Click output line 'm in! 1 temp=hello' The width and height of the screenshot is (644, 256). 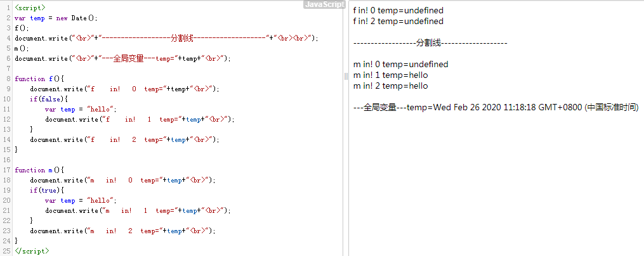click(x=390, y=75)
